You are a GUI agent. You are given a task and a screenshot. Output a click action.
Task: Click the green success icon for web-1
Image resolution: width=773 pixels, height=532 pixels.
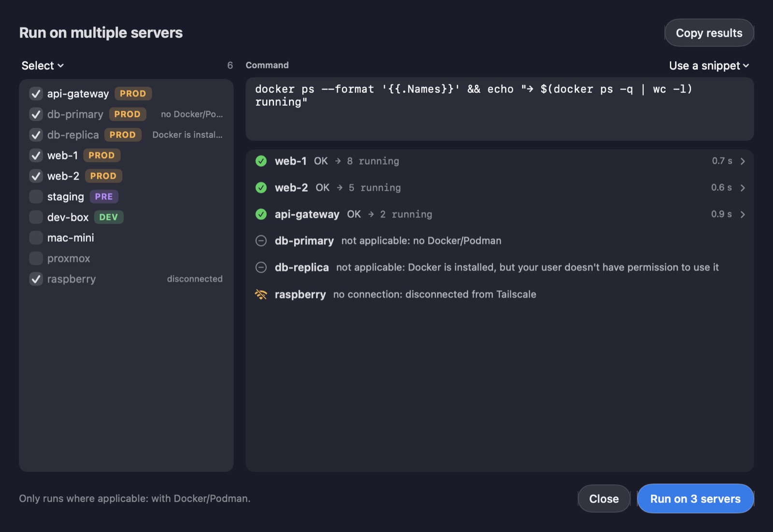click(261, 161)
